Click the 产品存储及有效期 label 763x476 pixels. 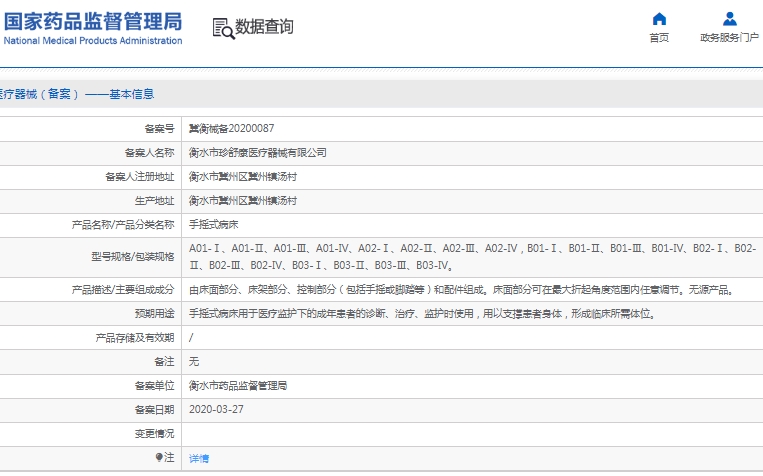(x=135, y=337)
